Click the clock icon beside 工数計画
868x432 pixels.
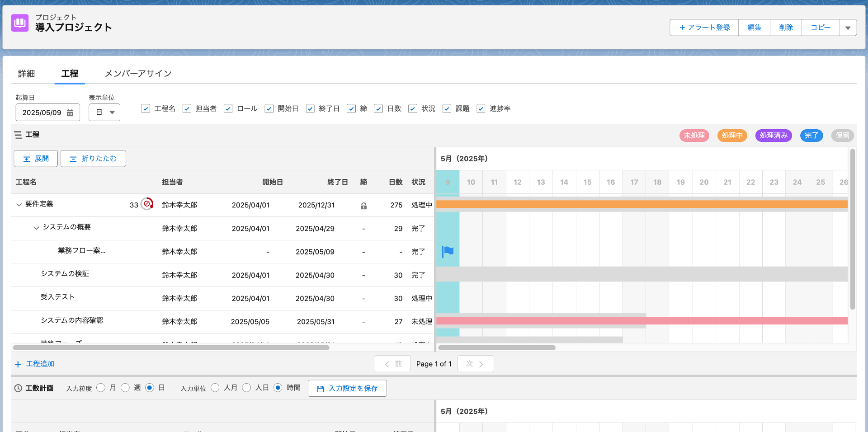pos(18,388)
